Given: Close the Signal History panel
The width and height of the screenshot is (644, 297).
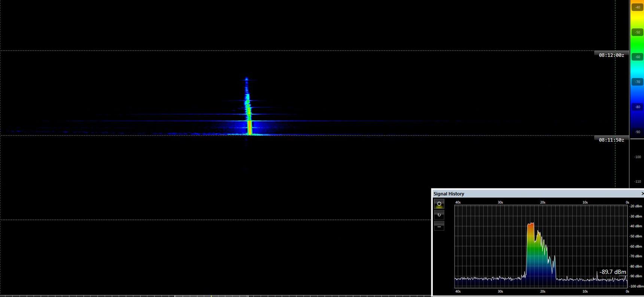Looking at the screenshot, I should (642, 194).
